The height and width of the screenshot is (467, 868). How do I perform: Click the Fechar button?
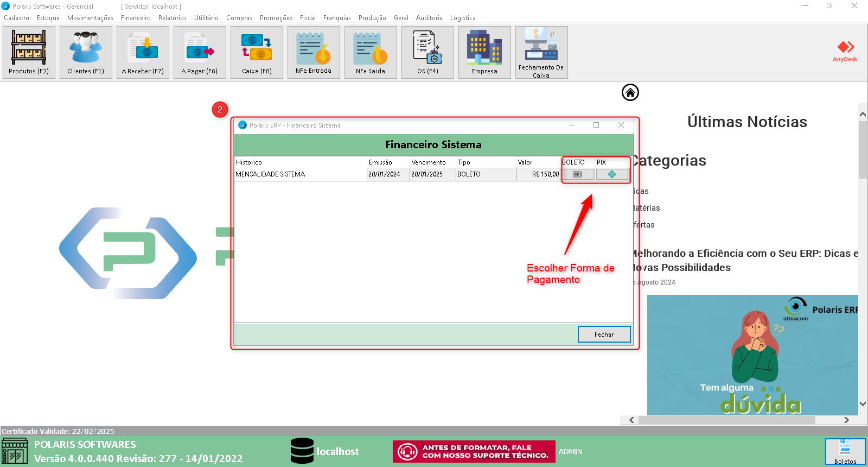point(604,335)
